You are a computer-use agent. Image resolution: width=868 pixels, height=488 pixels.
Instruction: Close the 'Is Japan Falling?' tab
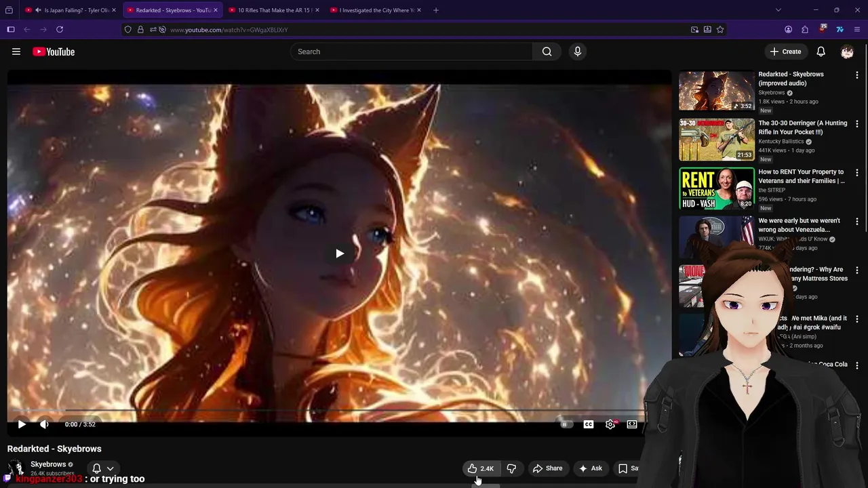(x=114, y=10)
